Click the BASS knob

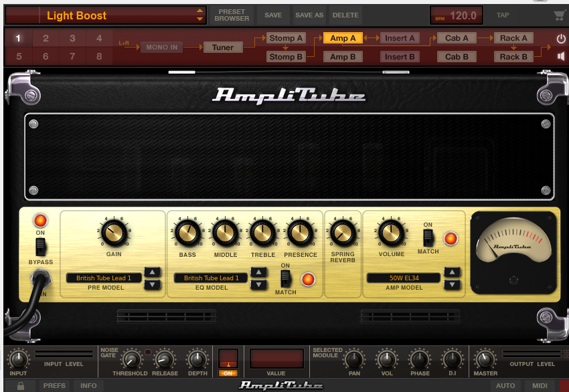click(x=187, y=233)
